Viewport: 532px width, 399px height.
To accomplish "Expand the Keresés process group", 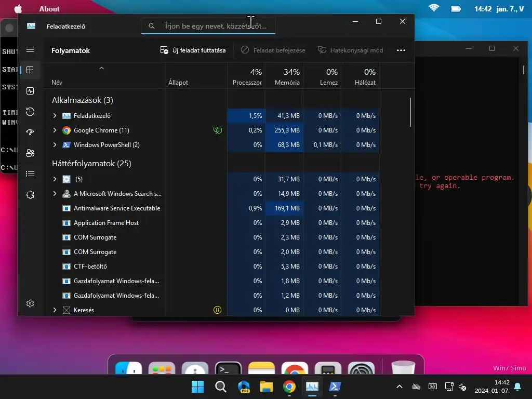I will [55, 310].
